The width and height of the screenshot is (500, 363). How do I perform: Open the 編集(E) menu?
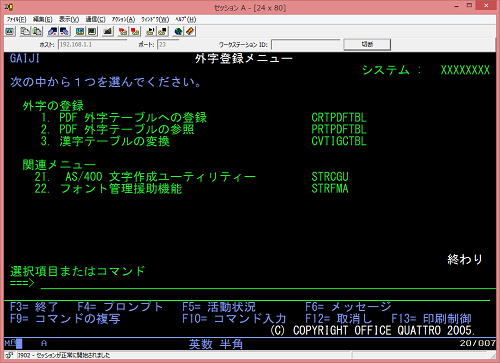click(x=43, y=19)
